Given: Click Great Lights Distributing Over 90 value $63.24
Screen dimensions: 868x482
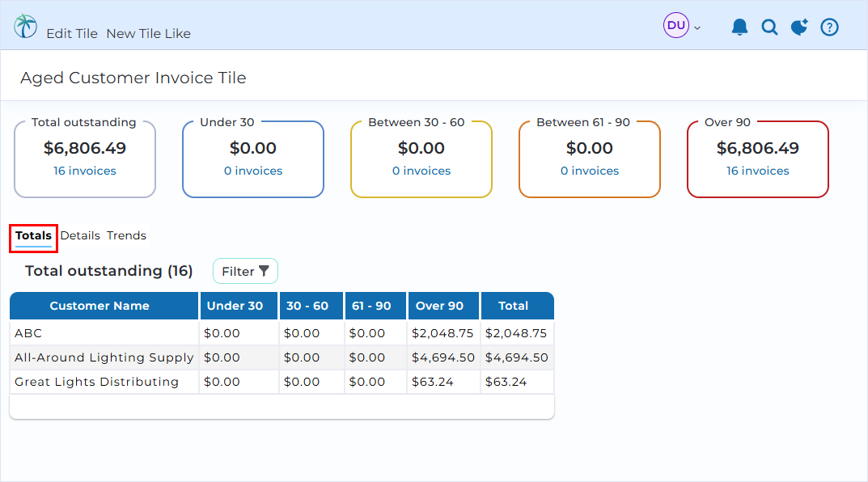Looking at the screenshot, I should (432, 382).
